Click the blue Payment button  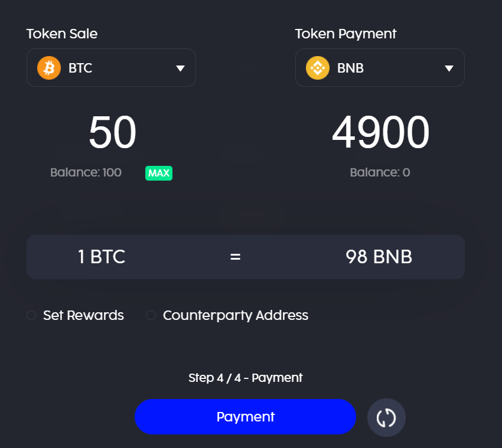click(x=245, y=417)
